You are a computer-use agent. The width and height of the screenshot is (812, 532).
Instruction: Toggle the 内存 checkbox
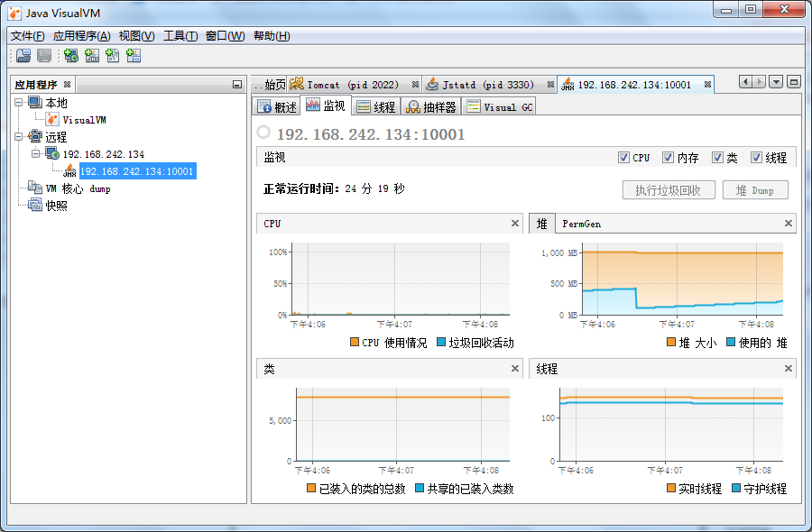(x=668, y=157)
